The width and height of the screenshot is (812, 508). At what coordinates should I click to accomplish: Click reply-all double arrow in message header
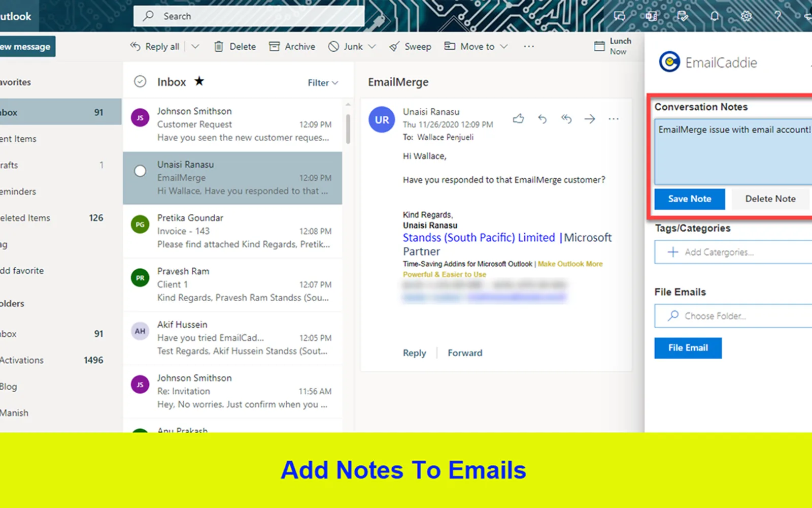click(x=566, y=119)
